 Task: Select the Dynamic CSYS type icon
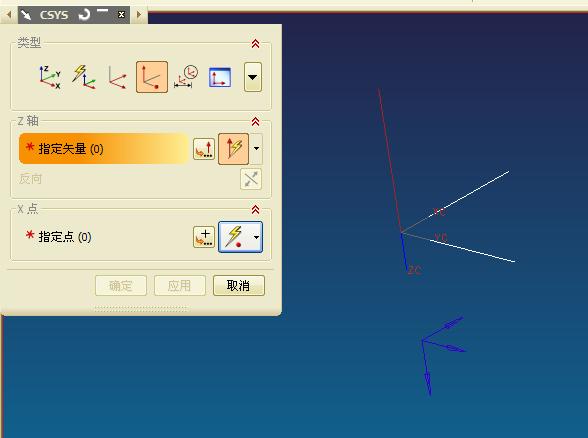(50, 77)
